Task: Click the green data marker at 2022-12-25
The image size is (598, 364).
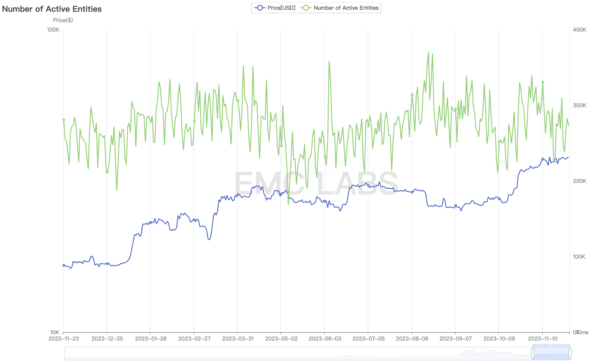Action: pos(107,172)
